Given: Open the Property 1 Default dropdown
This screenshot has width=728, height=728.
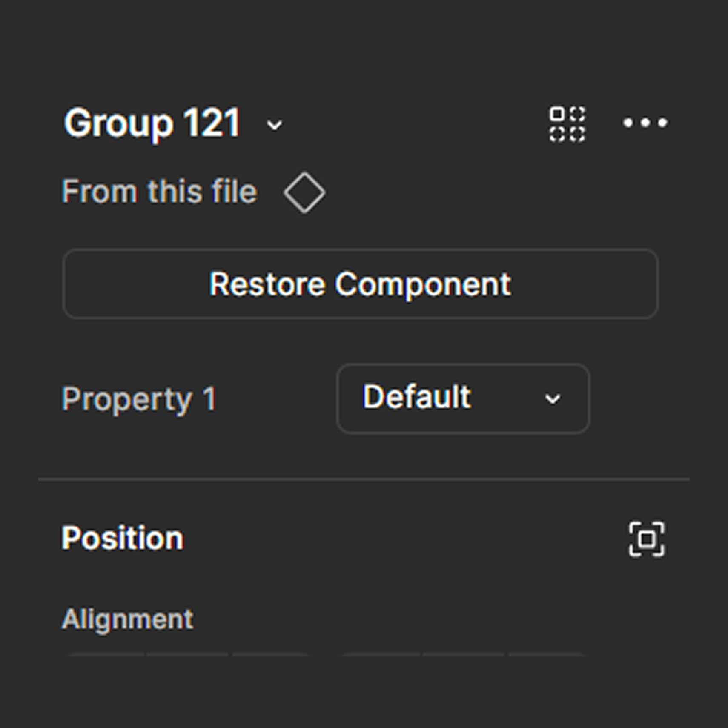Looking at the screenshot, I should point(463,398).
